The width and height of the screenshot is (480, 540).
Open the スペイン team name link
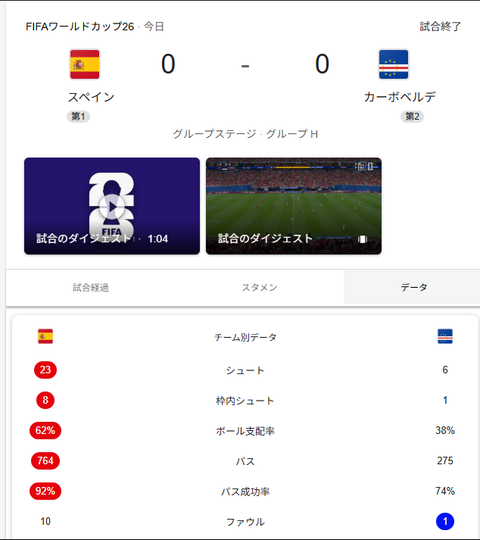tap(91, 97)
